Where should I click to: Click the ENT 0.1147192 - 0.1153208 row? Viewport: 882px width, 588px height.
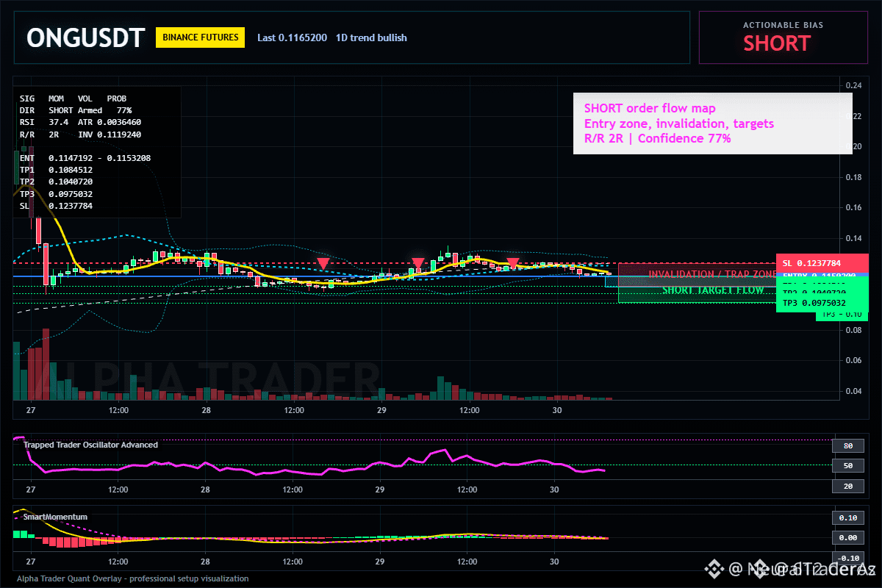pos(85,158)
